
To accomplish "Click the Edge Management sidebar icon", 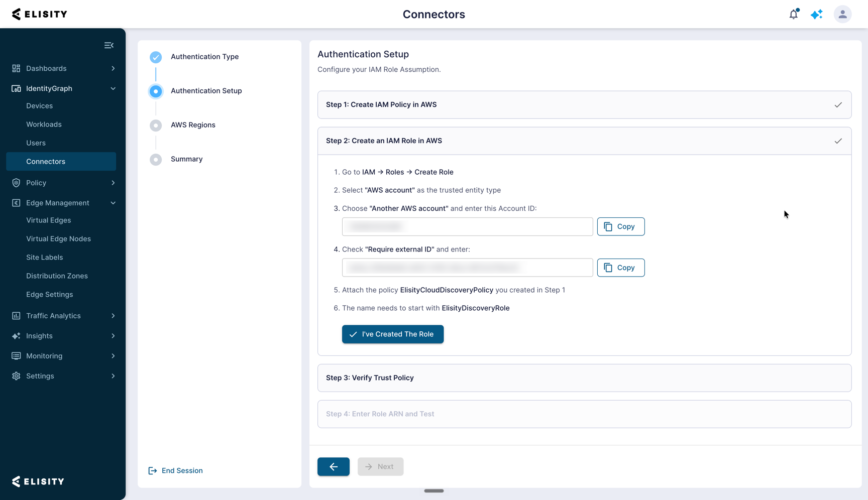I will [x=16, y=203].
